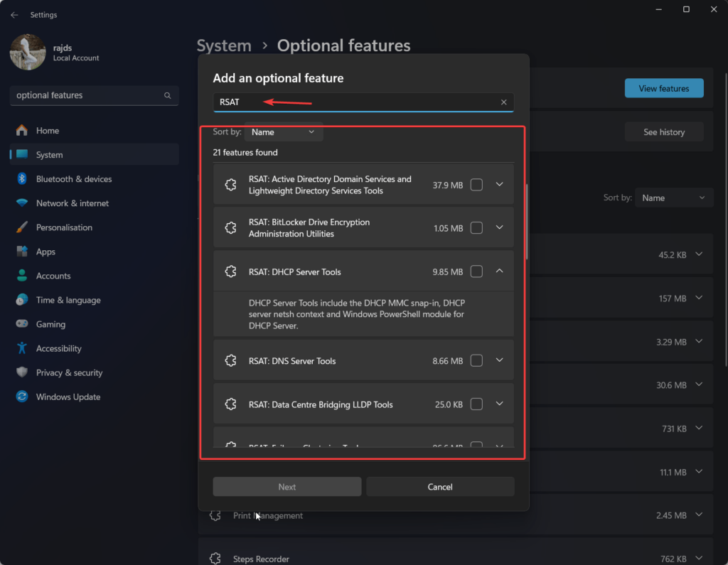Minimize the Settings window
Image resolution: width=728 pixels, height=565 pixels.
(x=658, y=9)
